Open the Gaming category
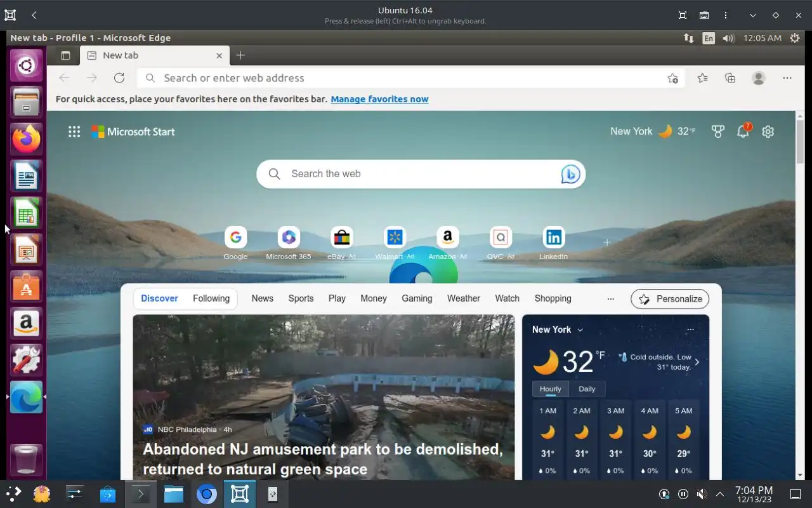Image resolution: width=812 pixels, height=508 pixels. 417,298
